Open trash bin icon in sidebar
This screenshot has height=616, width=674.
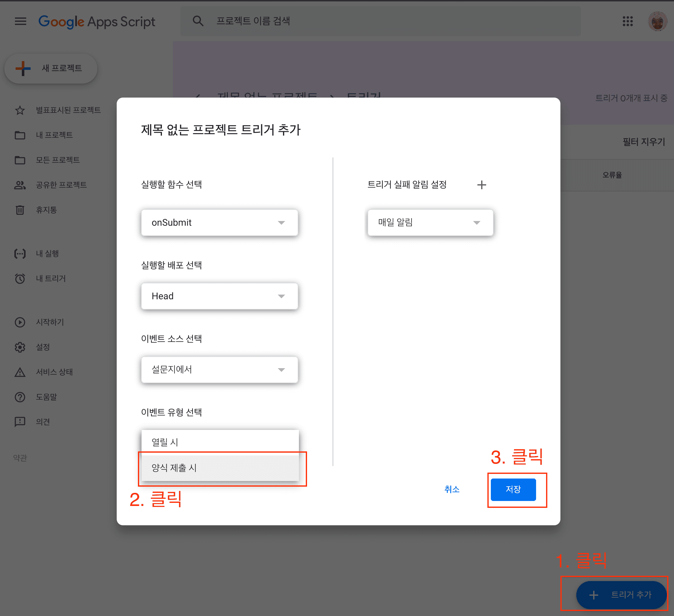pyautogui.click(x=20, y=210)
